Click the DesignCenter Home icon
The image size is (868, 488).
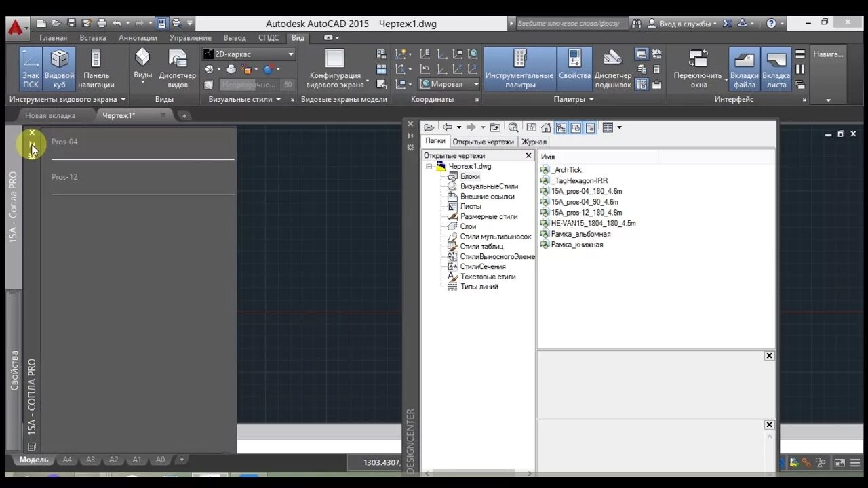coord(546,127)
